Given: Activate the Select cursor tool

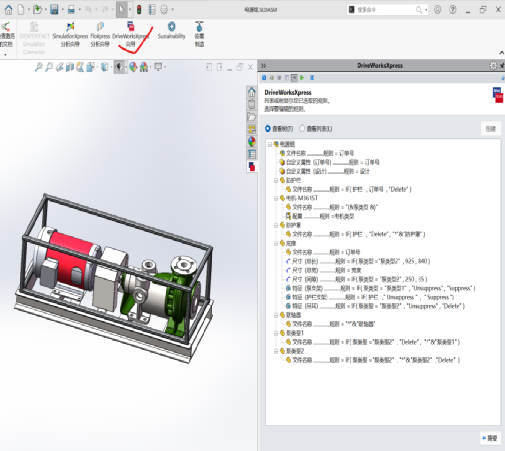Looking at the screenshot, I should tap(121, 10).
